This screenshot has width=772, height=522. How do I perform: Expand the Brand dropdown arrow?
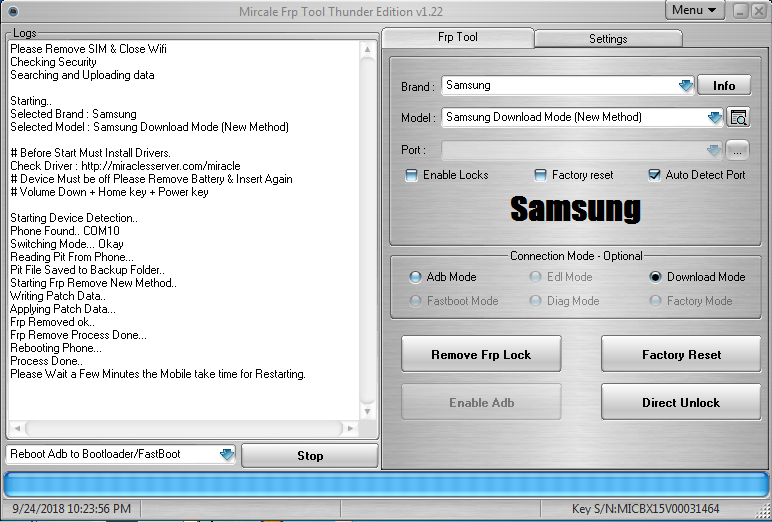(x=685, y=86)
